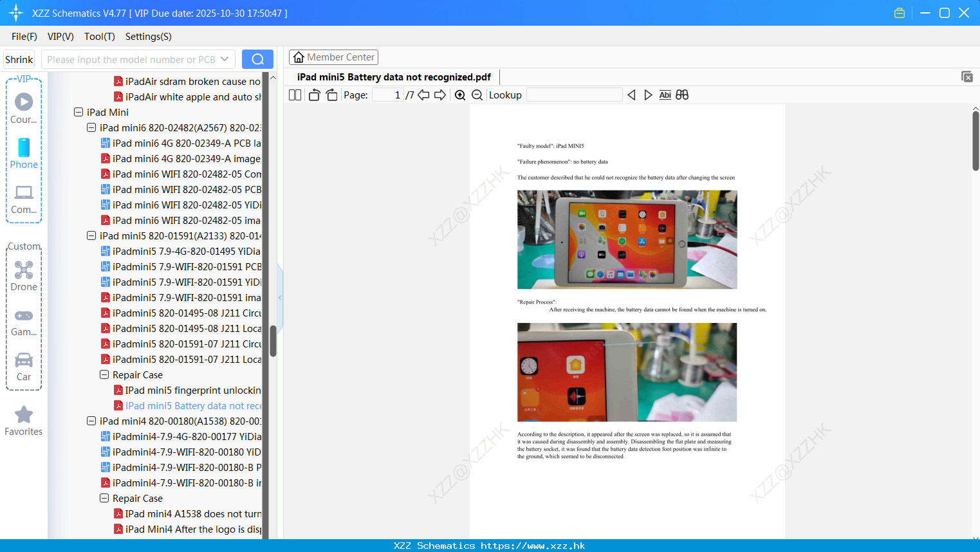Click the Page number field

(387, 95)
